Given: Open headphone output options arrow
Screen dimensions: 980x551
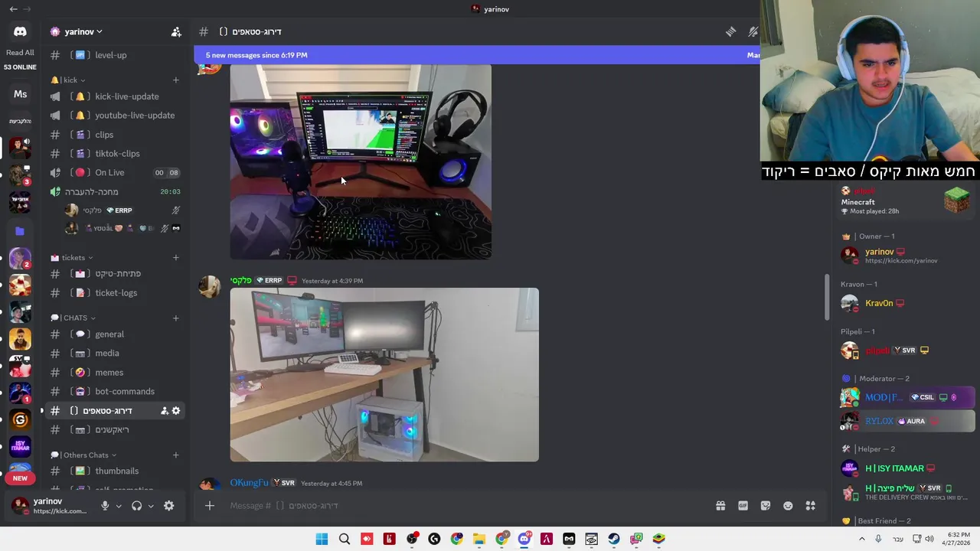Looking at the screenshot, I should [x=150, y=506].
